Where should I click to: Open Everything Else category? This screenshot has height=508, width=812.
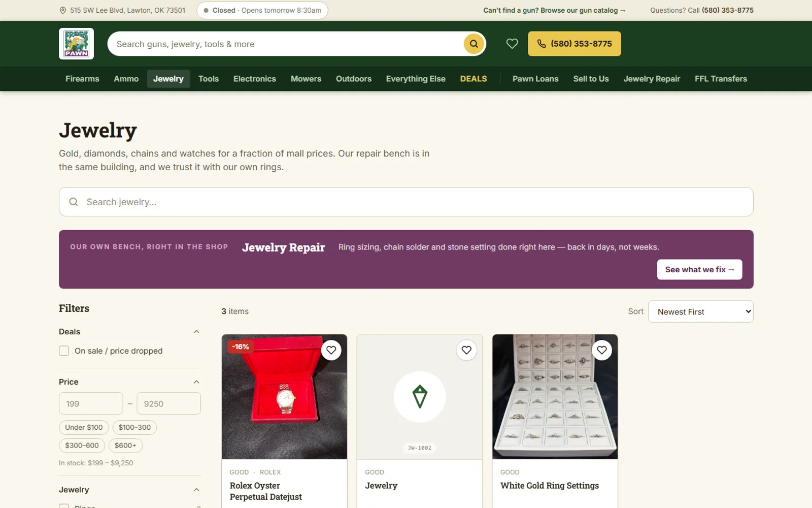click(416, 79)
